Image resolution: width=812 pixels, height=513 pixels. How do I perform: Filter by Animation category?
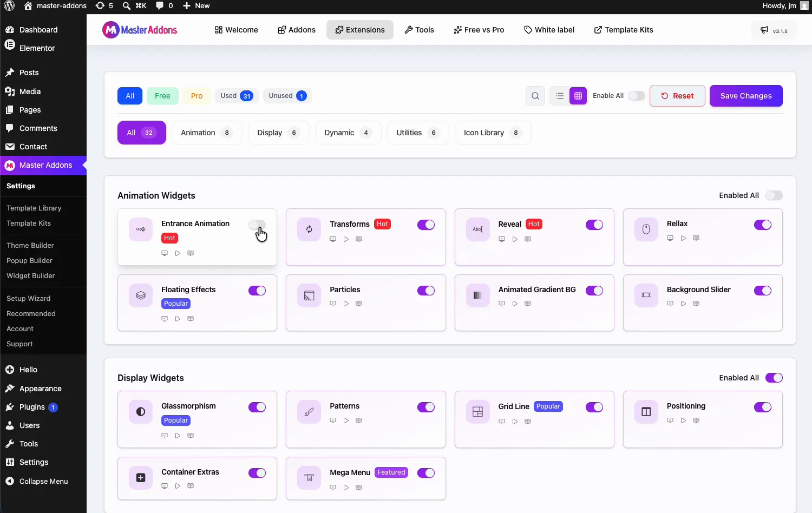click(207, 133)
